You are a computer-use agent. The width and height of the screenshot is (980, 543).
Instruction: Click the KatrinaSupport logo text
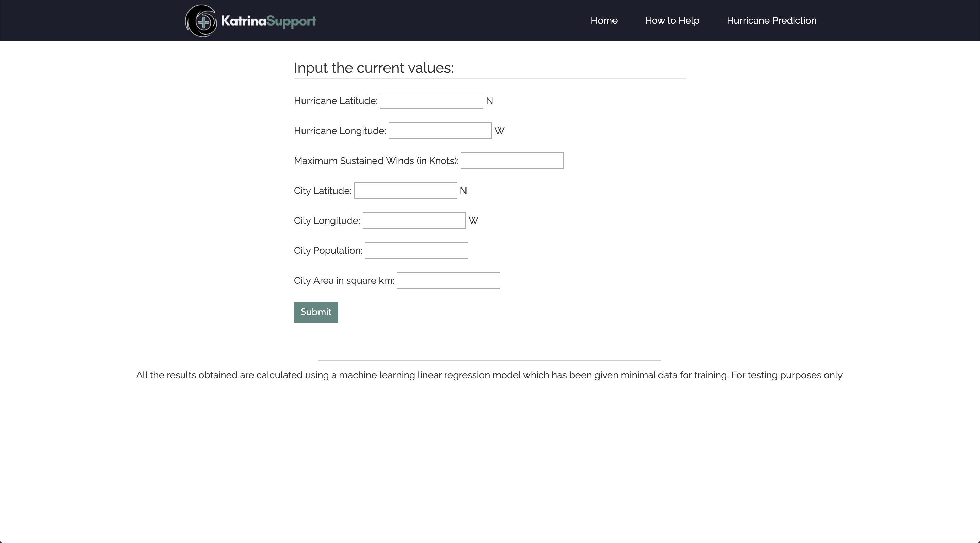pos(268,21)
